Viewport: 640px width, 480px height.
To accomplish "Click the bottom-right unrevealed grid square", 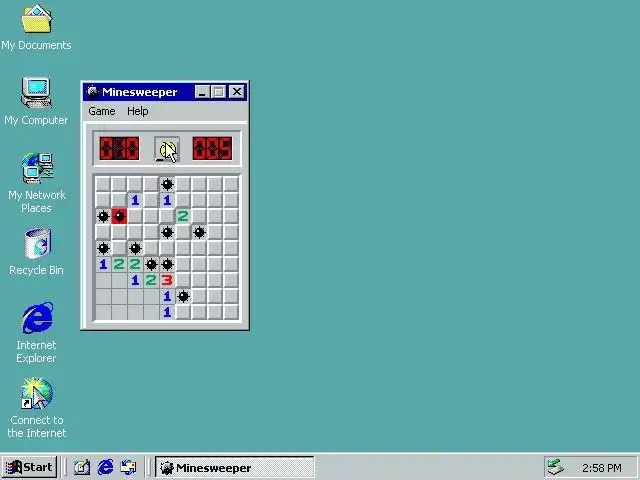I will (231, 312).
